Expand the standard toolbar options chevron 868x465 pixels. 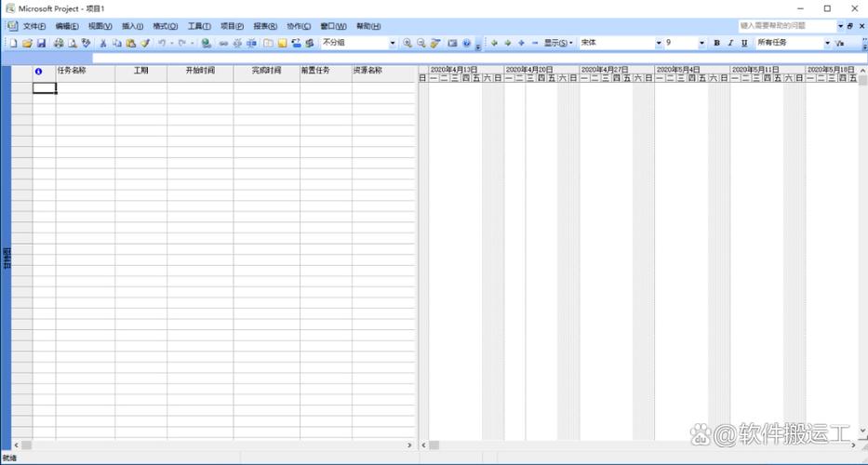pos(478,46)
